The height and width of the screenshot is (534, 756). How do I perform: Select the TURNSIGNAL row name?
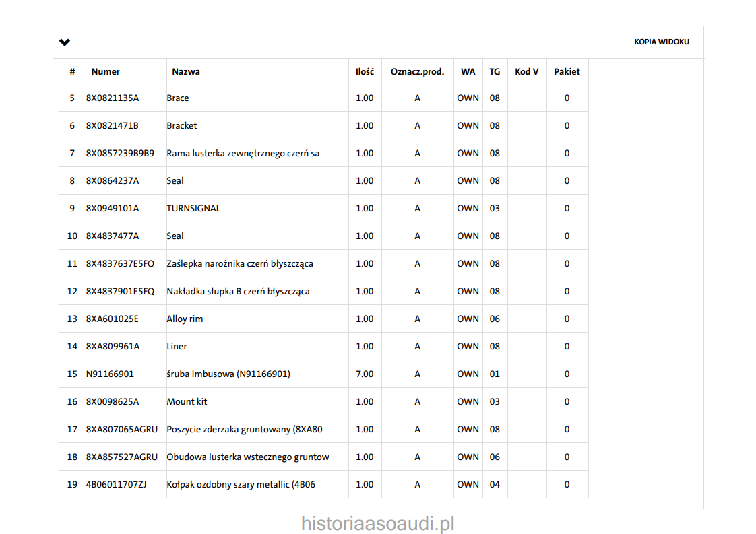coord(193,209)
